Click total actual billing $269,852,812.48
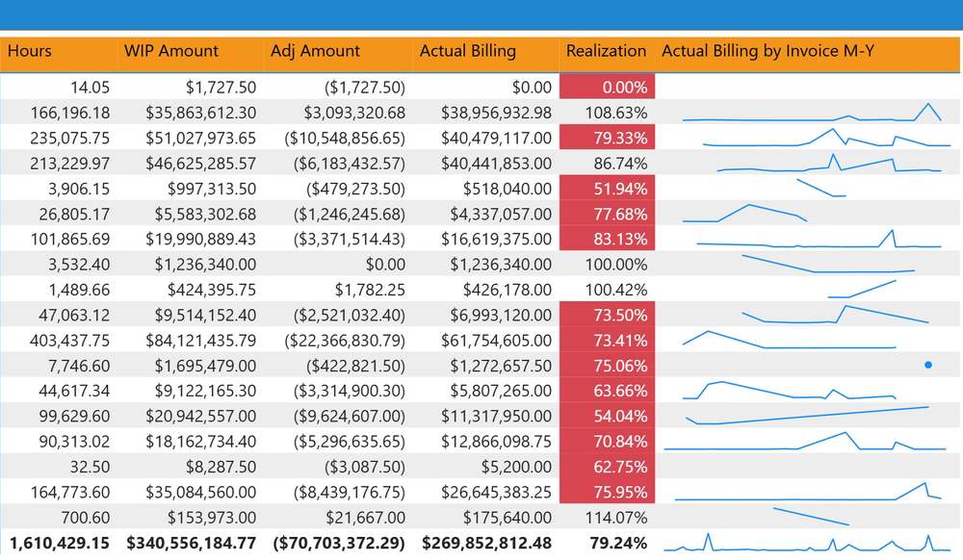 coord(486,543)
